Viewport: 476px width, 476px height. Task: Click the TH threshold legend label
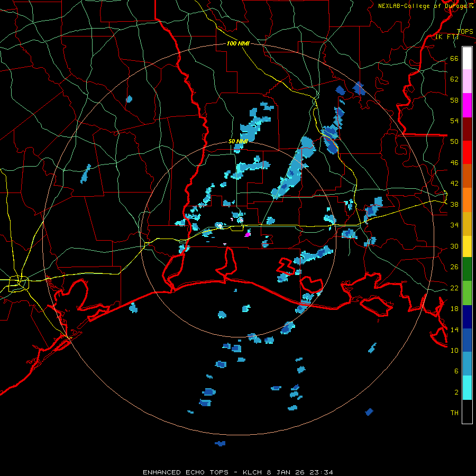454,413
